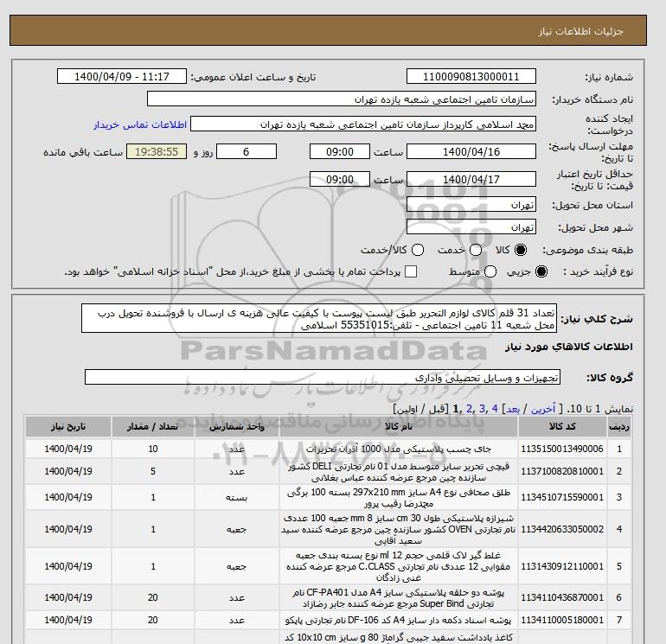Click the جای چسب پلاستیکی item name
The height and width of the screenshot is (644, 666).
(399, 449)
